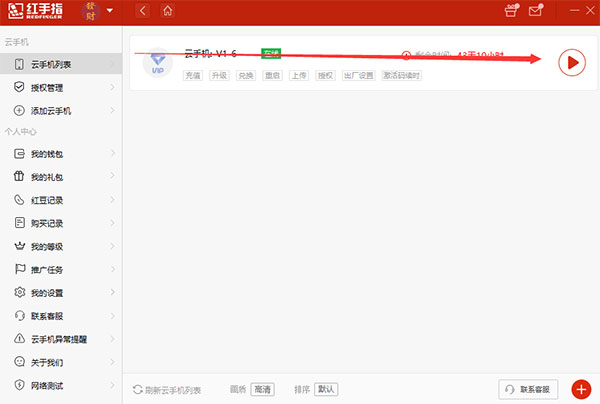Open 我的钱包 menu item
The width and height of the screenshot is (600, 404).
(x=61, y=154)
